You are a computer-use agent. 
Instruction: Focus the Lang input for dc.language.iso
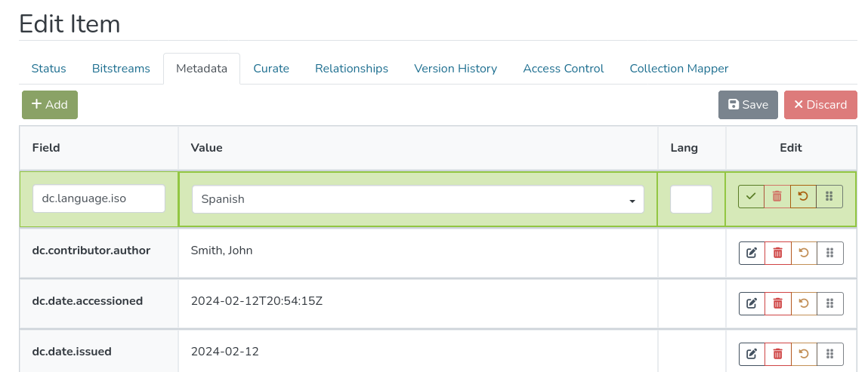(691, 199)
